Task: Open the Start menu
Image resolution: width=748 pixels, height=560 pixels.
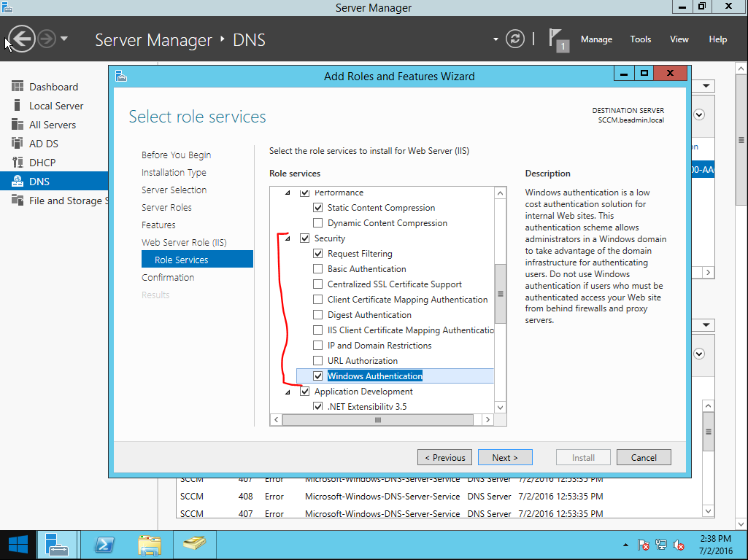Action: 18,545
